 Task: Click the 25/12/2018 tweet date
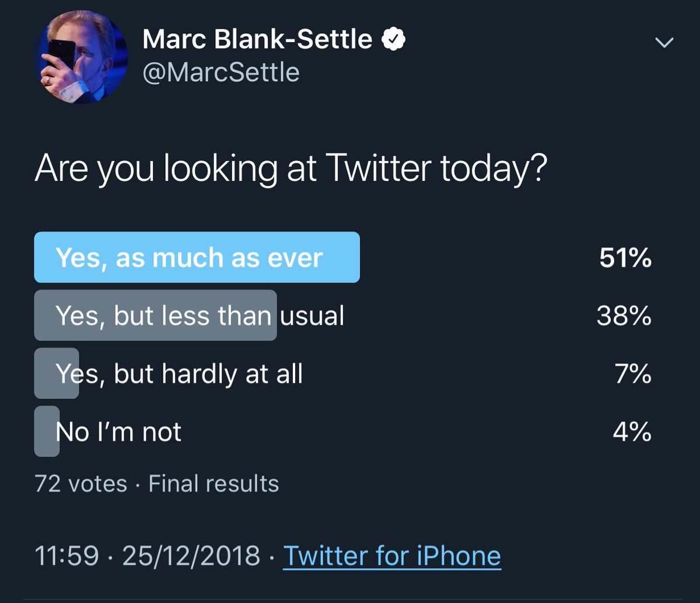(191, 556)
